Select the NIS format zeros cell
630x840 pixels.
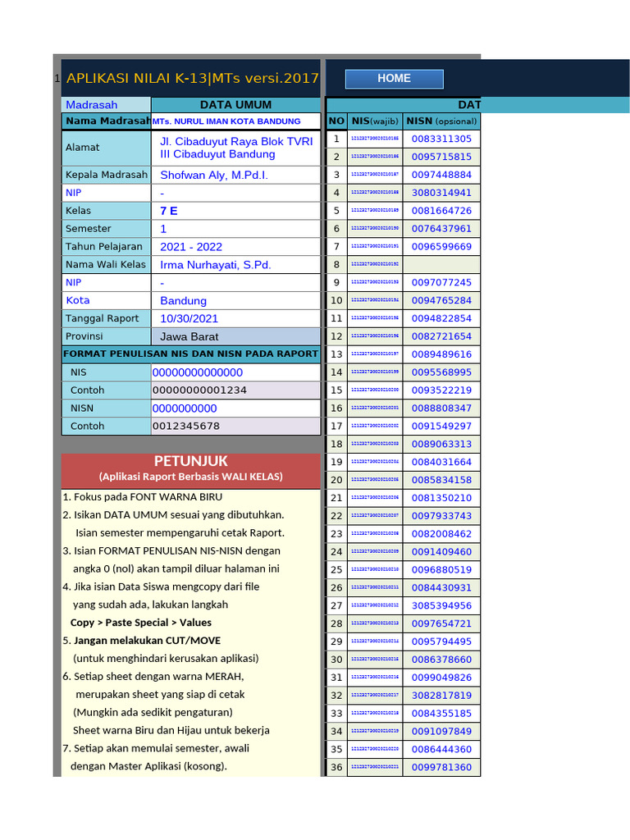[x=235, y=372]
